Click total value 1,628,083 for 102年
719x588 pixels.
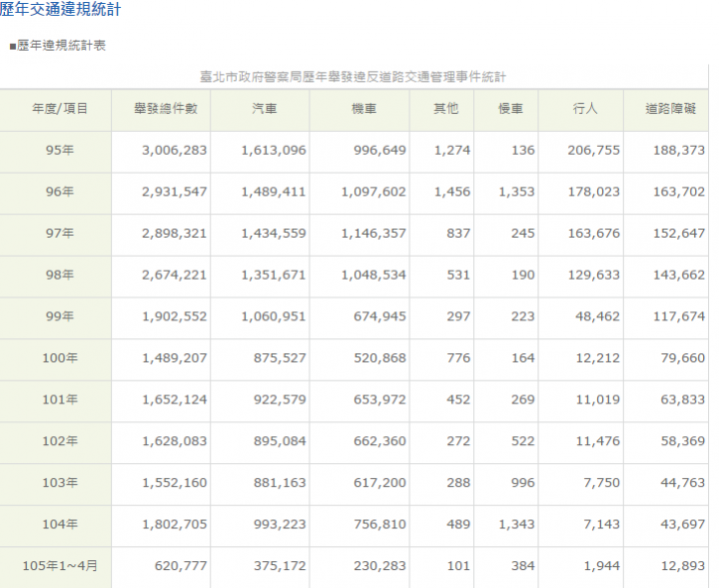pyautogui.click(x=174, y=441)
